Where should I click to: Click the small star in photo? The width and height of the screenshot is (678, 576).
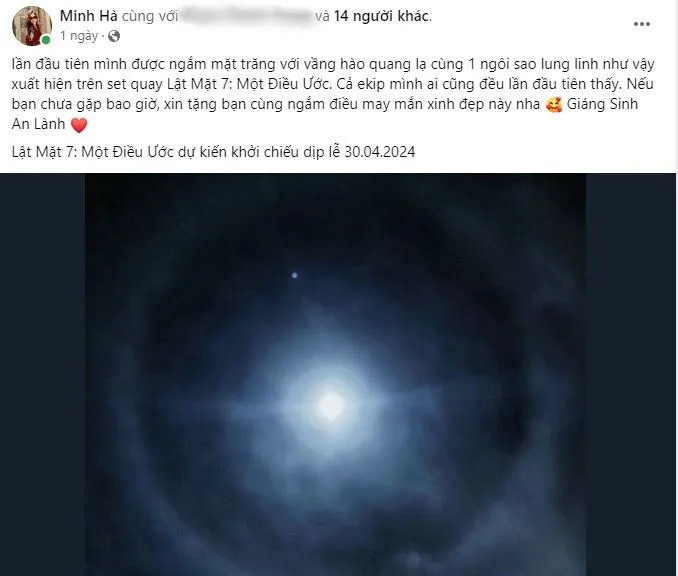coord(294,275)
